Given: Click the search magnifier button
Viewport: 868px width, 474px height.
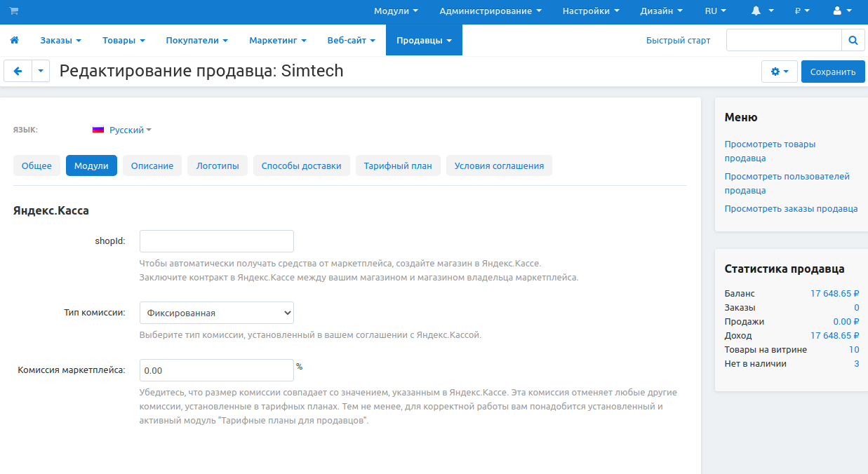Looking at the screenshot, I should coord(853,41).
